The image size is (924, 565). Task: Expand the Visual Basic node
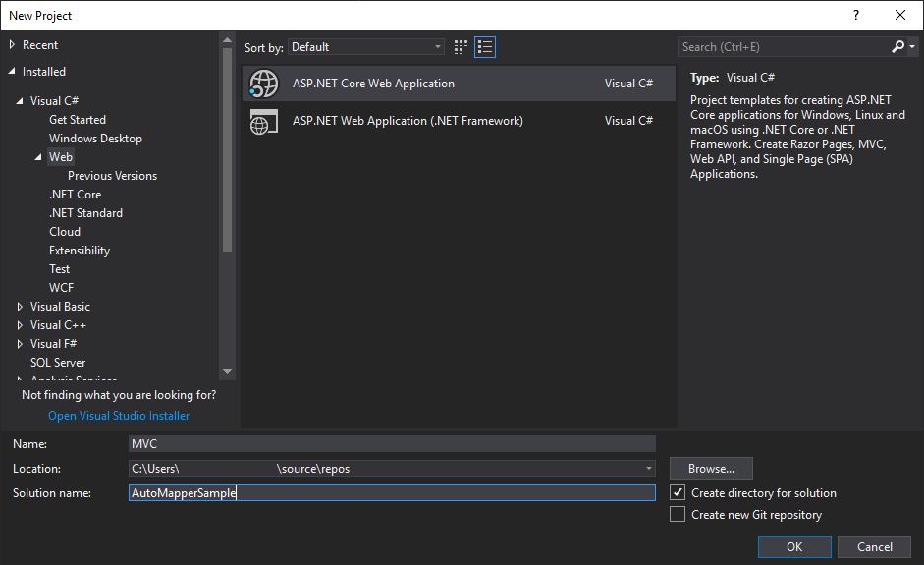click(20, 307)
